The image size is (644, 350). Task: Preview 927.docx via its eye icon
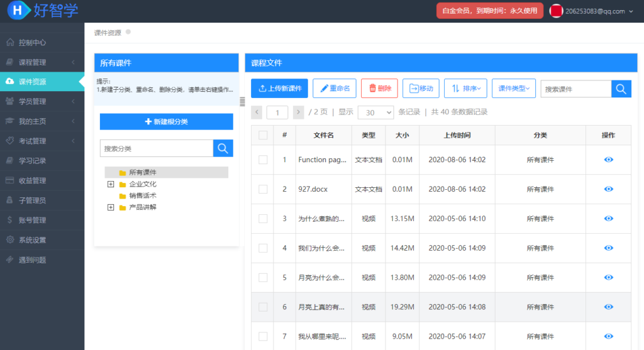(x=609, y=189)
